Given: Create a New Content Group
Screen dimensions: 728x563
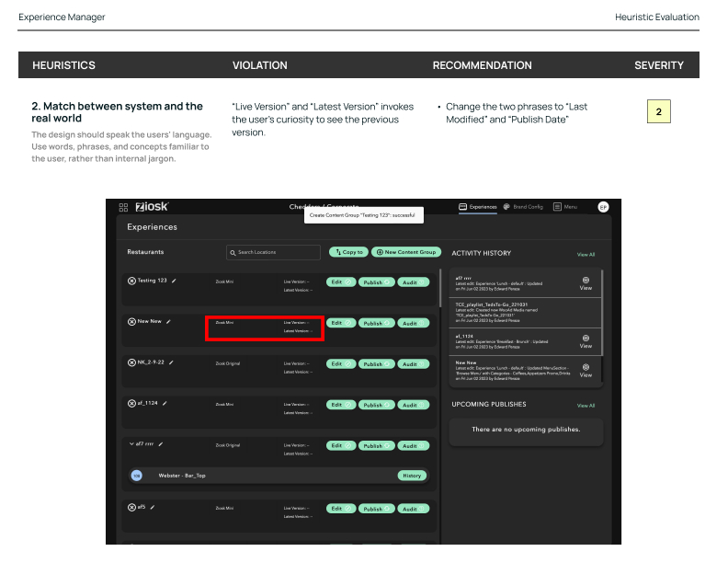Looking at the screenshot, I should 406,252.
